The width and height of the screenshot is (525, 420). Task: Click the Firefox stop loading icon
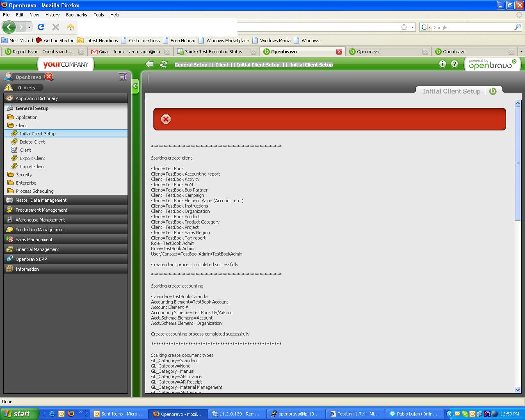(x=56, y=27)
